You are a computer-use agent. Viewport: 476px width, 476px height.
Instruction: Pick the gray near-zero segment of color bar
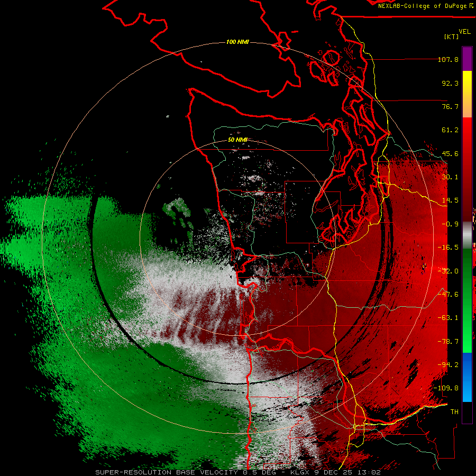467,234
